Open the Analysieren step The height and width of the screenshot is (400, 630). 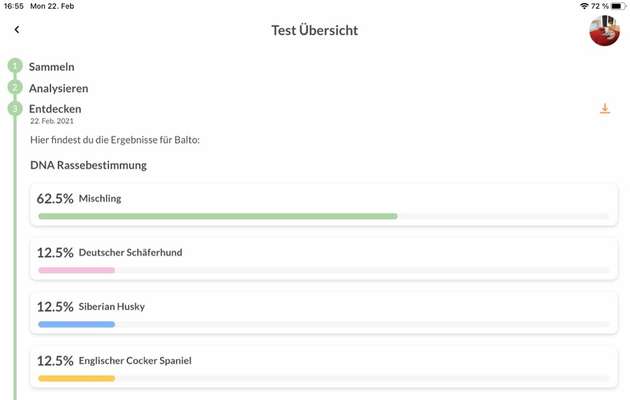[x=59, y=87]
